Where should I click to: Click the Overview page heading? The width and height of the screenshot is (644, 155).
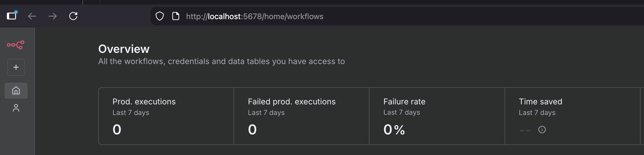tap(124, 49)
